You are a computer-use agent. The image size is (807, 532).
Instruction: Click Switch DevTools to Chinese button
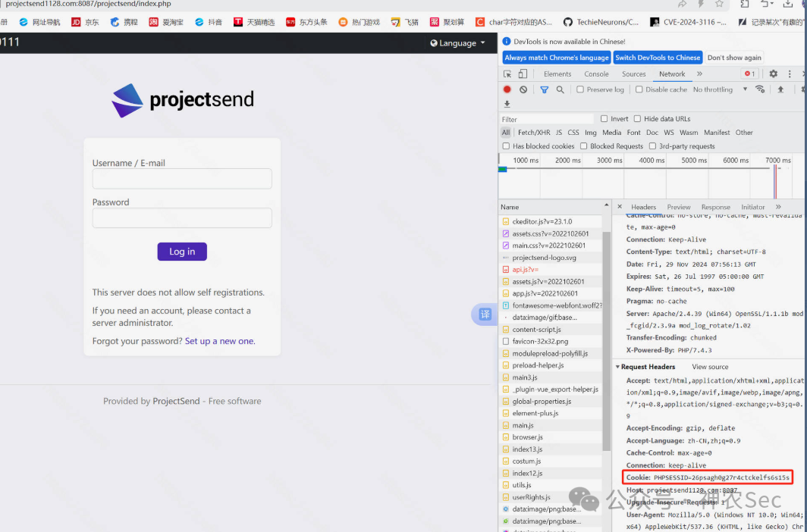(658, 58)
